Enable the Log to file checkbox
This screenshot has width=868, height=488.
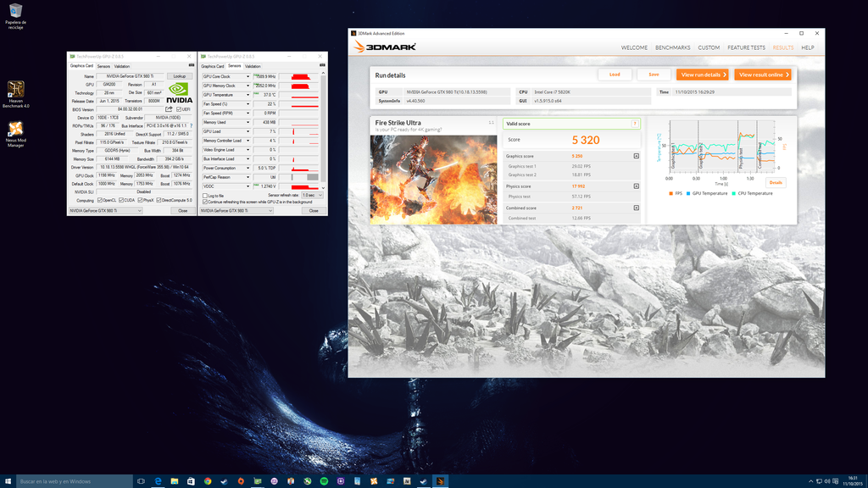205,196
